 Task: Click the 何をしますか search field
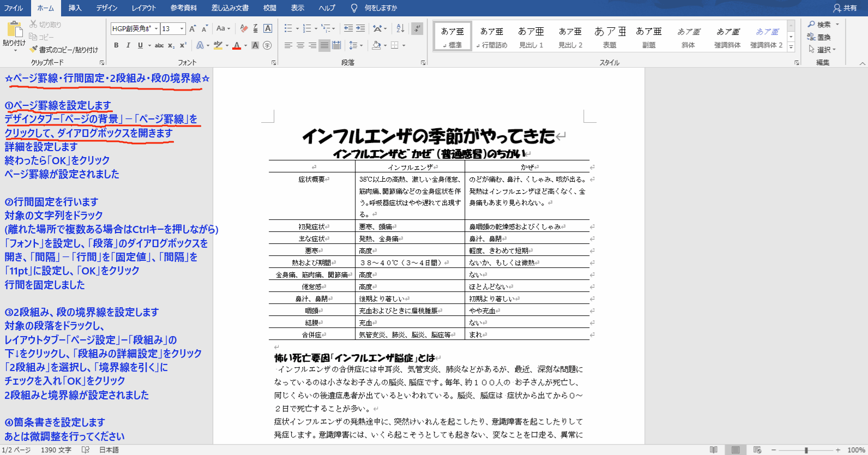point(381,8)
